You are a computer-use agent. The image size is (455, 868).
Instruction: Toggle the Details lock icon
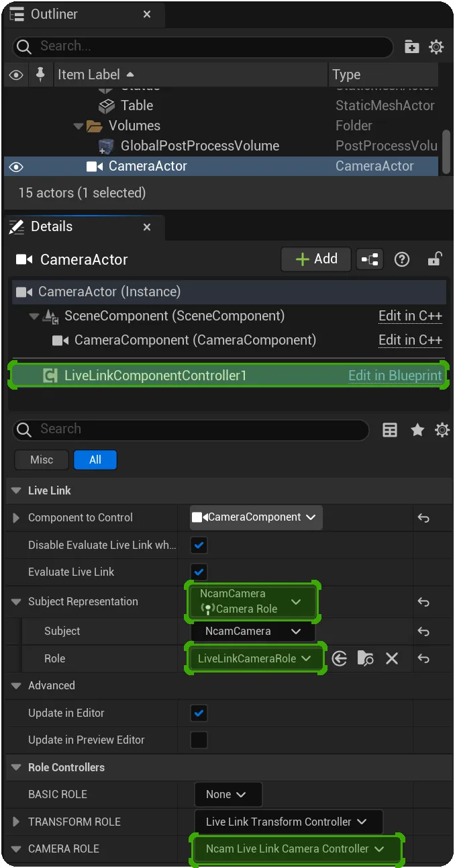435,259
